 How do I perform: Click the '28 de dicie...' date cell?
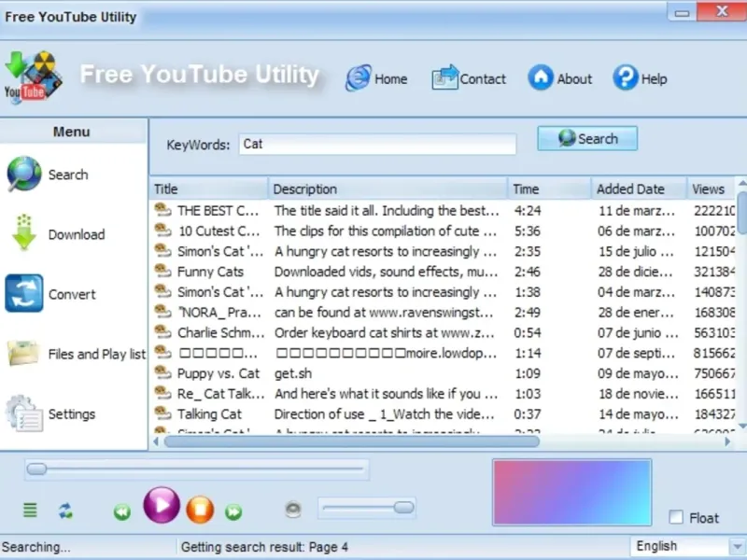636,272
